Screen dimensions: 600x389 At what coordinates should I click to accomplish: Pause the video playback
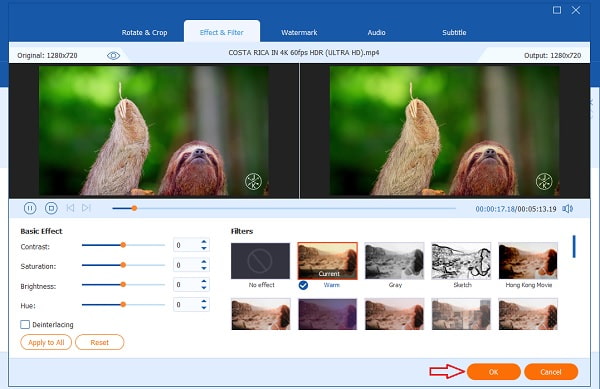click(30, 208)
